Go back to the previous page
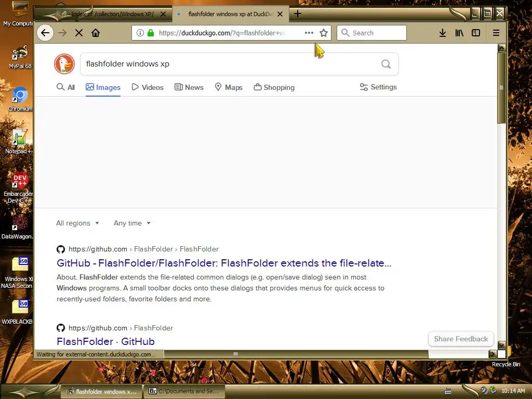The height and width of the screenshot is (399, 532). 45,33
